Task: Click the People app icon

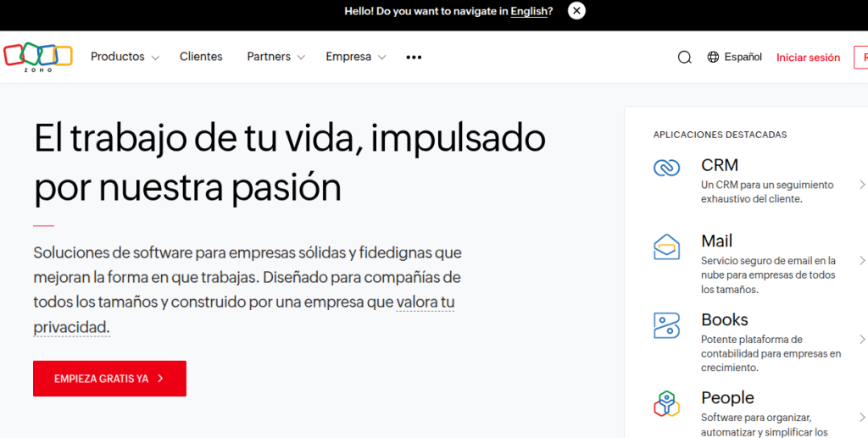Action: 666,404
